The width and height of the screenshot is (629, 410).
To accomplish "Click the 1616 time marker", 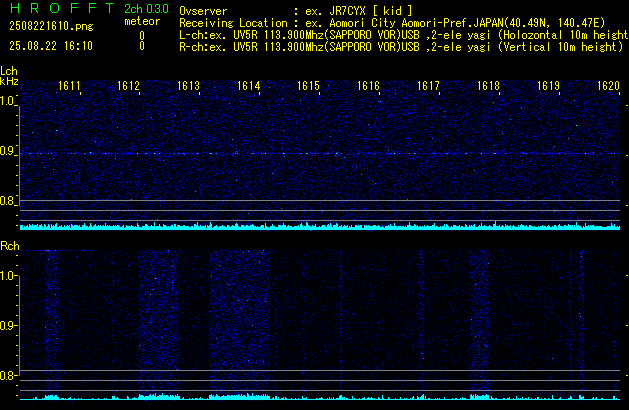I will 368,86.
